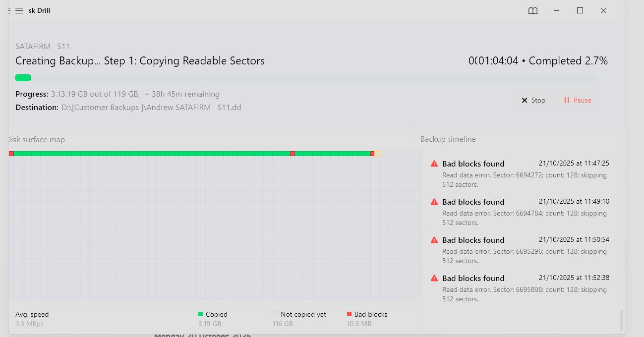Click the Backup timeline scrollbar

[x=622, y=320]
